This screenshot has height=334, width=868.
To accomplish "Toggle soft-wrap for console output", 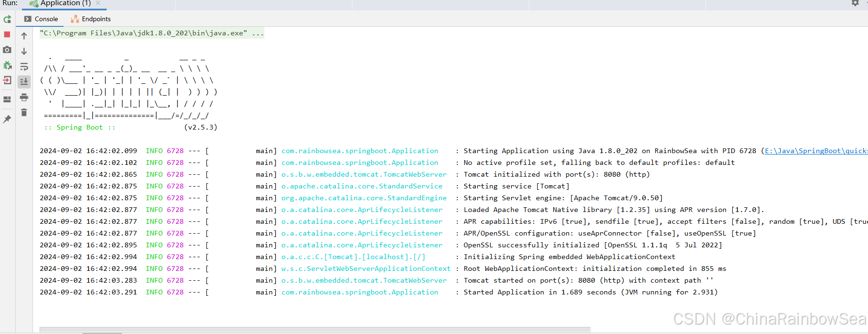I will pyautogui.click(x=24, y=66).
